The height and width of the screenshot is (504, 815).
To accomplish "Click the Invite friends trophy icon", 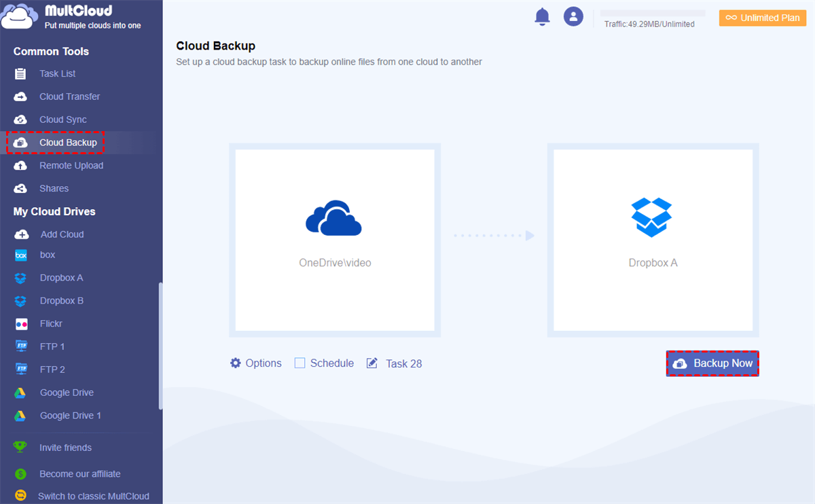I will 20,447.
